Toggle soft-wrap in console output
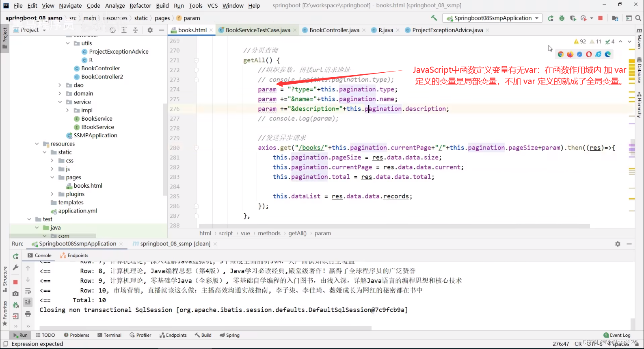644x349 pixels. [x=28, y=291]
